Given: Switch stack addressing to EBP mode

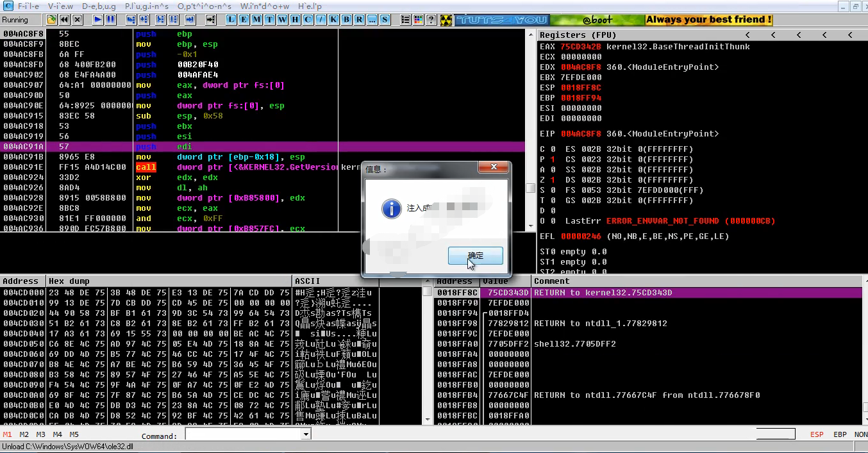Looking at the screenshot, I should [x=840, y=434].
